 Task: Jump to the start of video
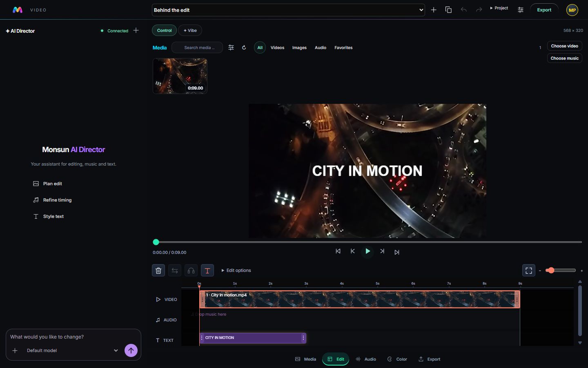point(338,251)
